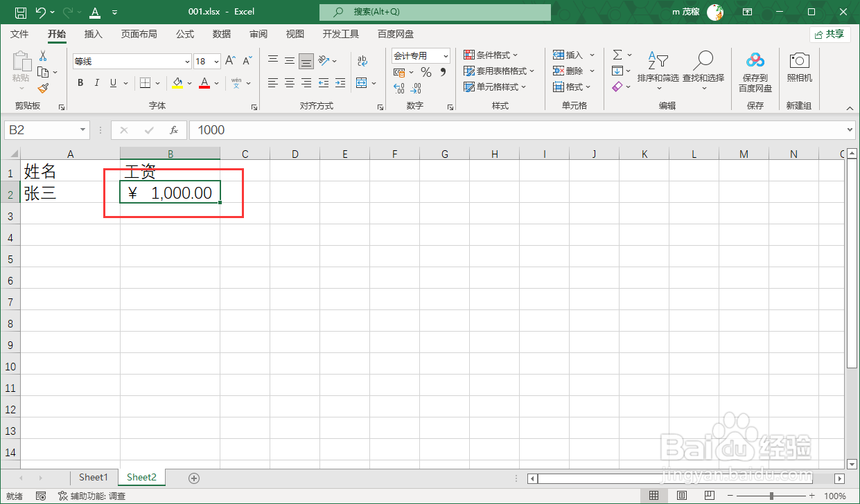Click the 共享 button

tap(830, 34)
